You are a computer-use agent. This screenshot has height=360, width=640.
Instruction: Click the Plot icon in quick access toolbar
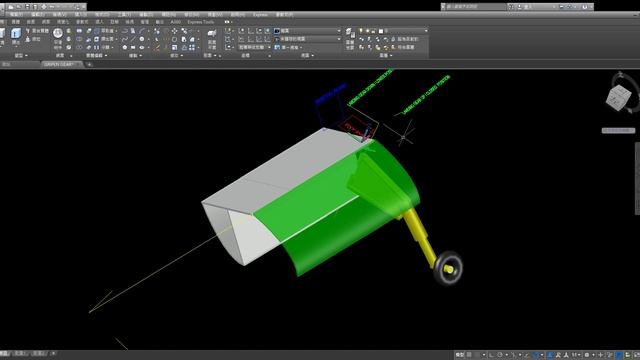pyautogui.click(x=44, y=7)
